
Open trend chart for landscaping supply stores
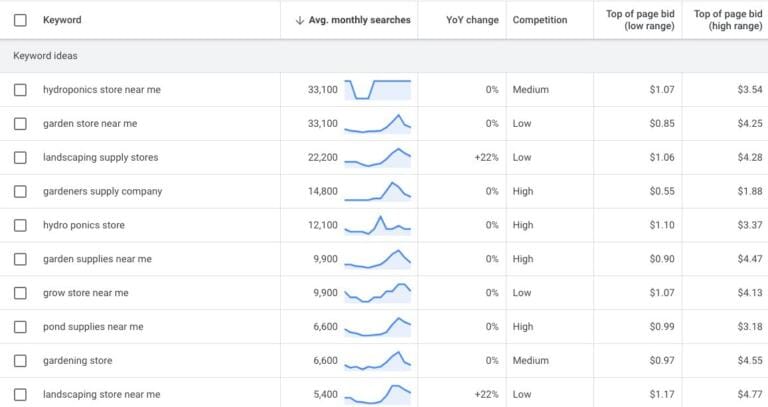[x=377, y=158]
